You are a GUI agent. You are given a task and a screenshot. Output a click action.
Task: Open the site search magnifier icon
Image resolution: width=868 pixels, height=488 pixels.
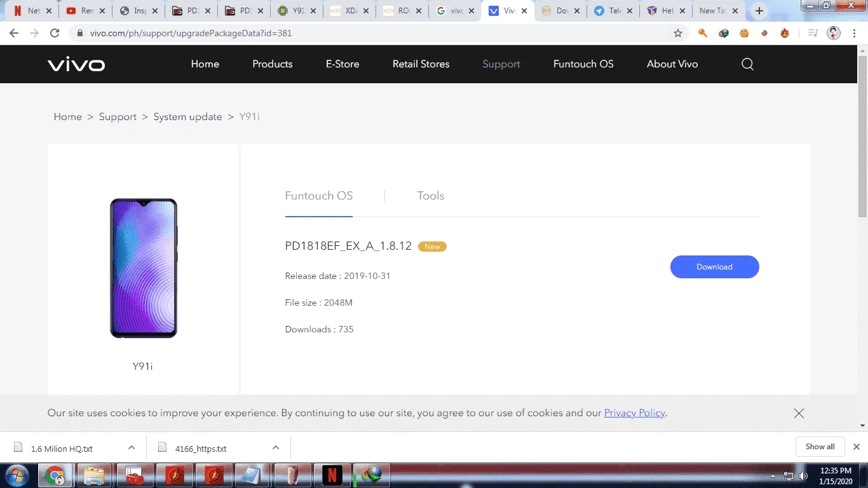tap(747, 64)
